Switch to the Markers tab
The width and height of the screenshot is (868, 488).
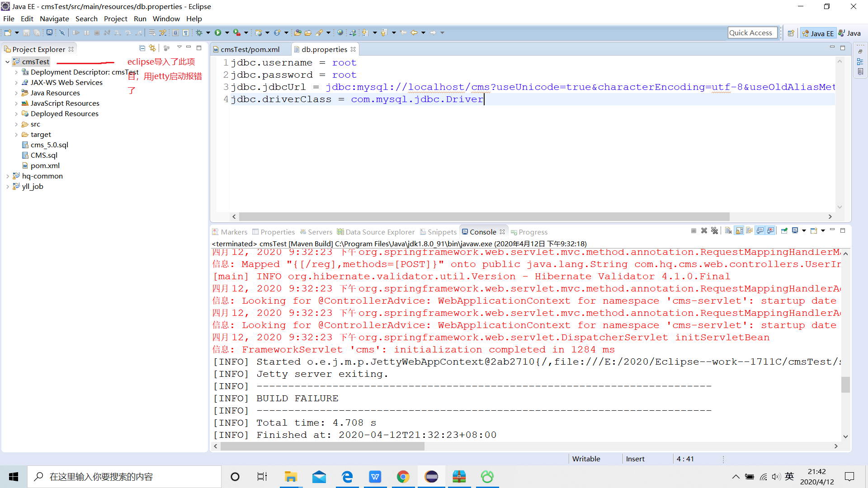coord(230,232)
